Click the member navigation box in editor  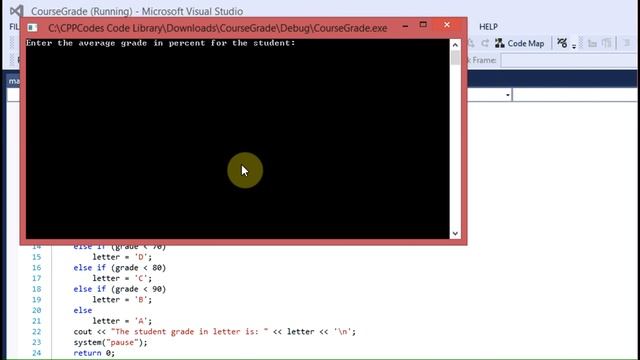tap(575, 95)
